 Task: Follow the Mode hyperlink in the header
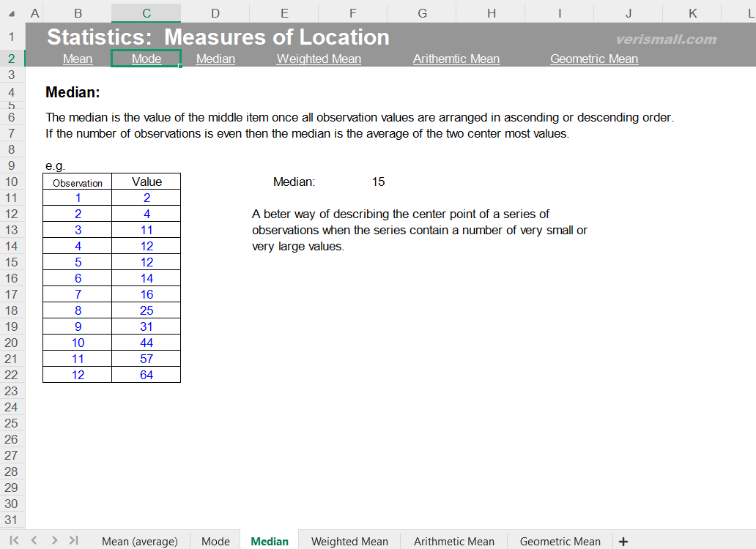(146, 59)
